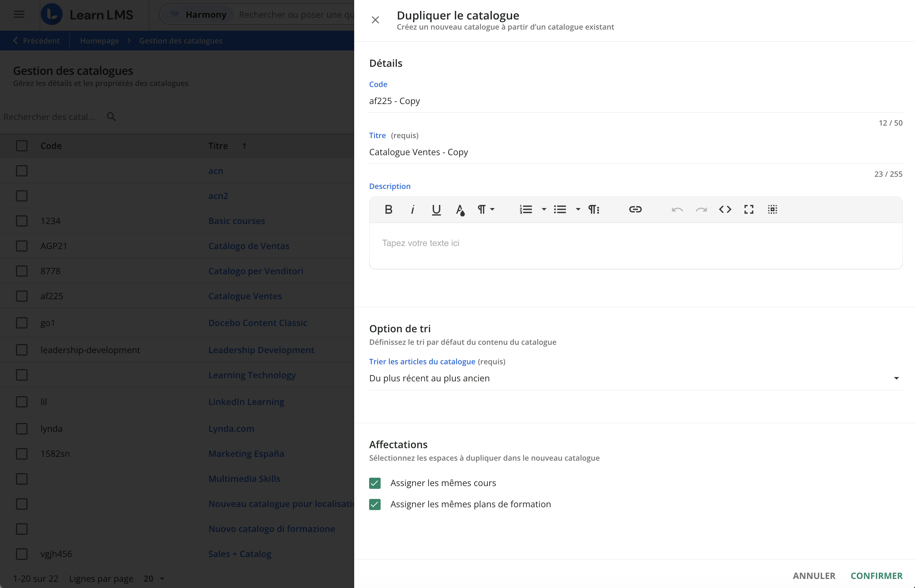
Task: Confirm the catalogue duplication
Action: point(876,575)
